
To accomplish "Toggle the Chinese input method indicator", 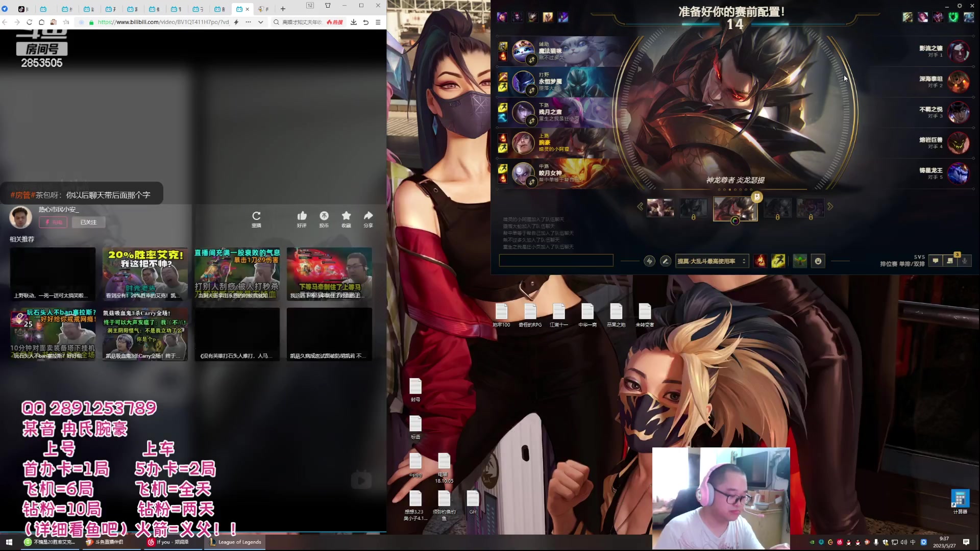I will (913, 542).
